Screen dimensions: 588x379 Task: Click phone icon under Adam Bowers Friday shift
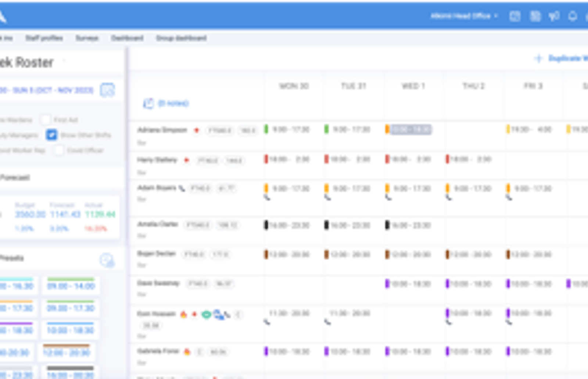pos(509,198)
